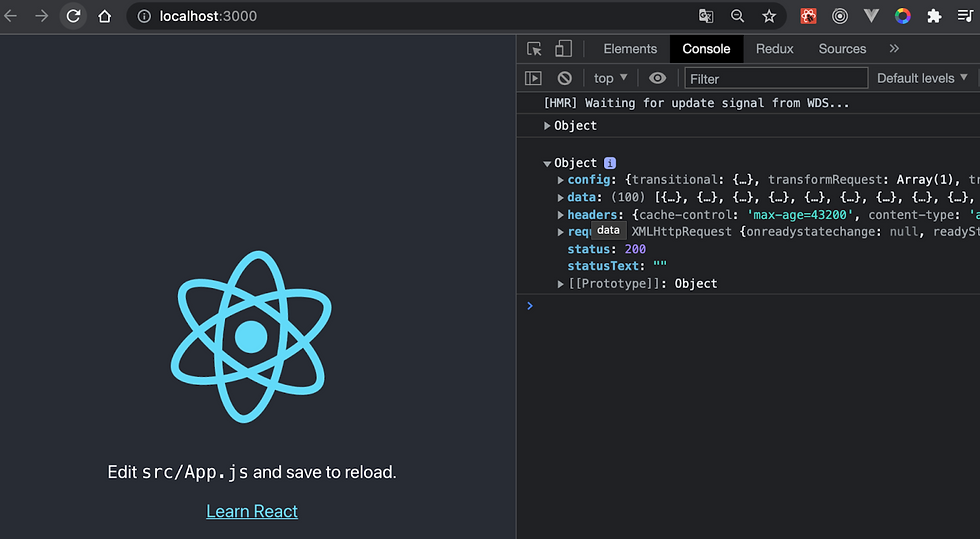This screenshot has width=980, height=539.
Task: Activate the inspect element picker tool
Action: click(x=534, y=49)
